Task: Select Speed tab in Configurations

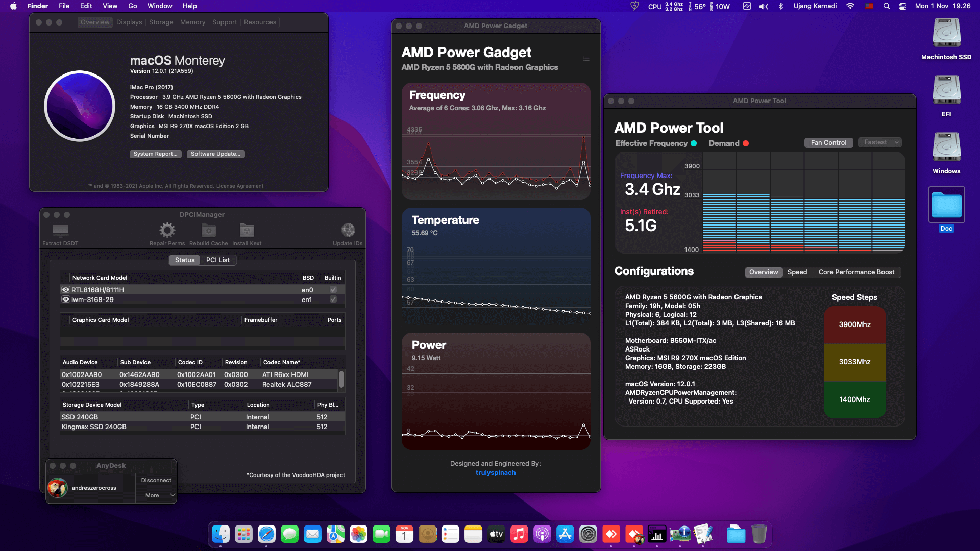Action: click(797, 272)
